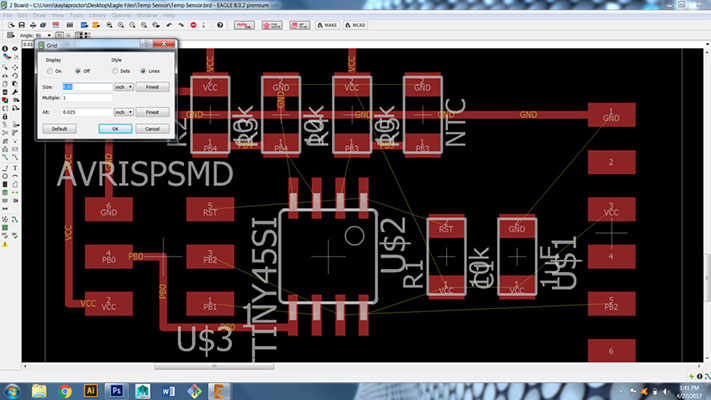Click the red Stop command icon
The width and height of the screenshot is (711, 400).
tap(193, 25)
